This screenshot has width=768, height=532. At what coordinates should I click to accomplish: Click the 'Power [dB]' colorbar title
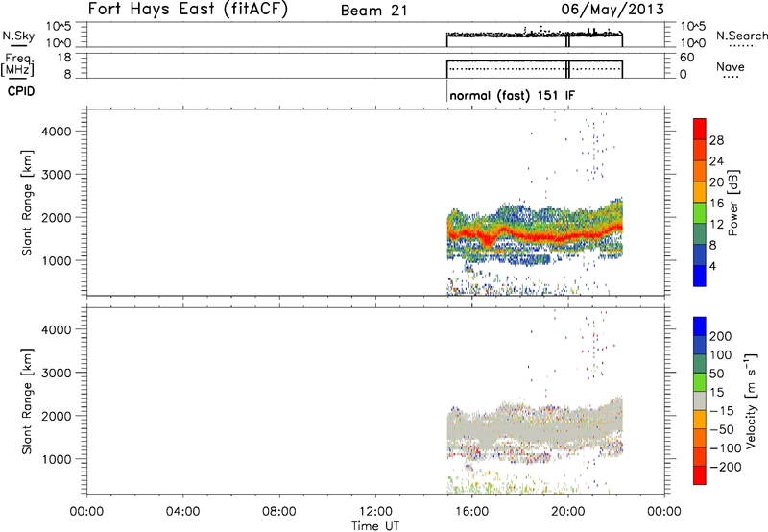[x=733, y=203]
